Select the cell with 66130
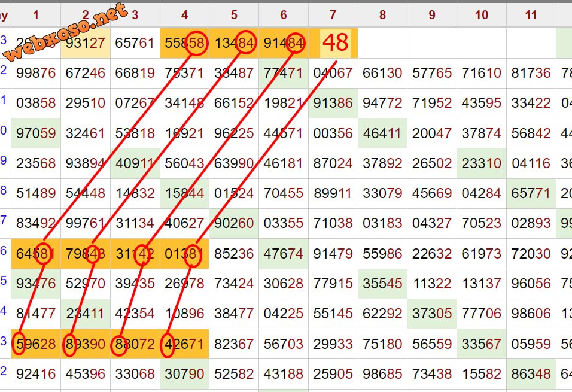The height and width of the screenshot is (392, 572). 382,73
